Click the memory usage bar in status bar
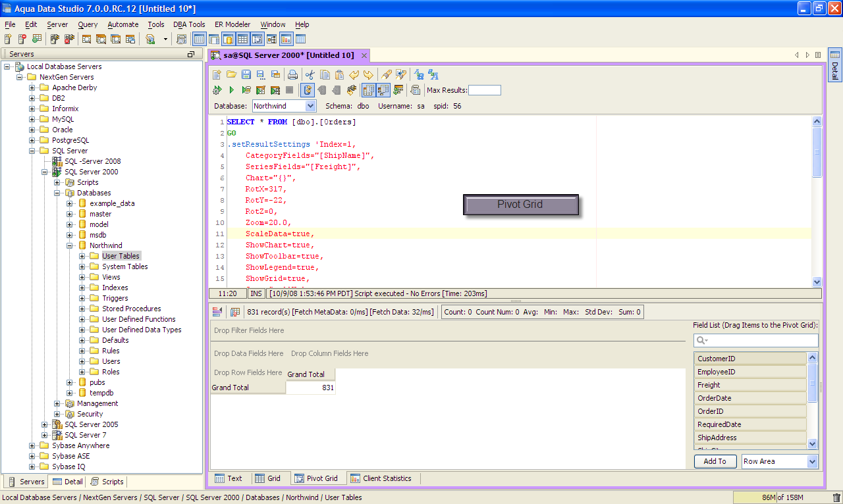843x504 pixels. click(x=780, y=497)
